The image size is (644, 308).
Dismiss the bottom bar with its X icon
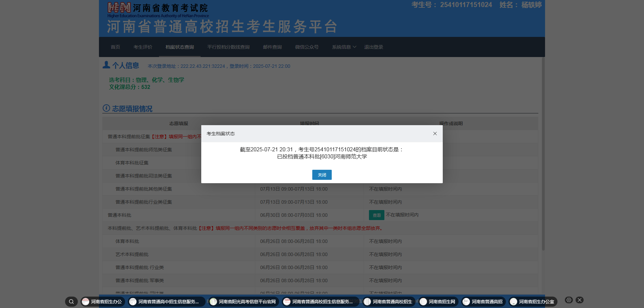580,300
